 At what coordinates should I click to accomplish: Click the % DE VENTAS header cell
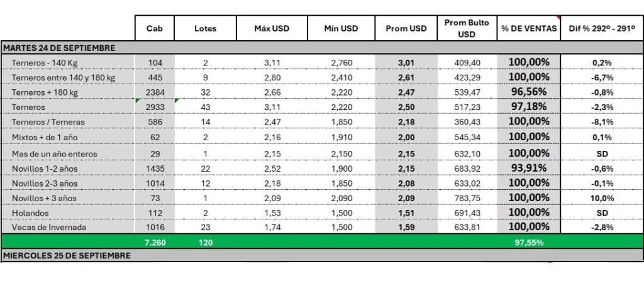point(529,28)
